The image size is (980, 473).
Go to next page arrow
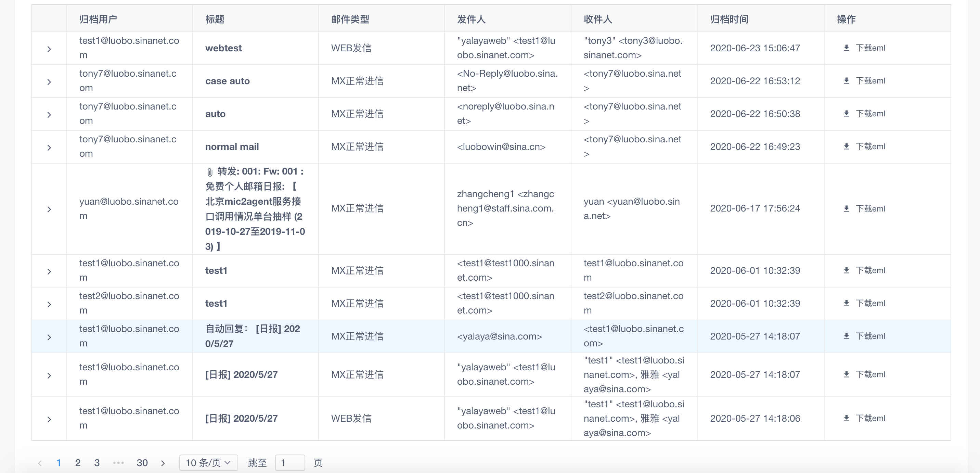point(163,463)
